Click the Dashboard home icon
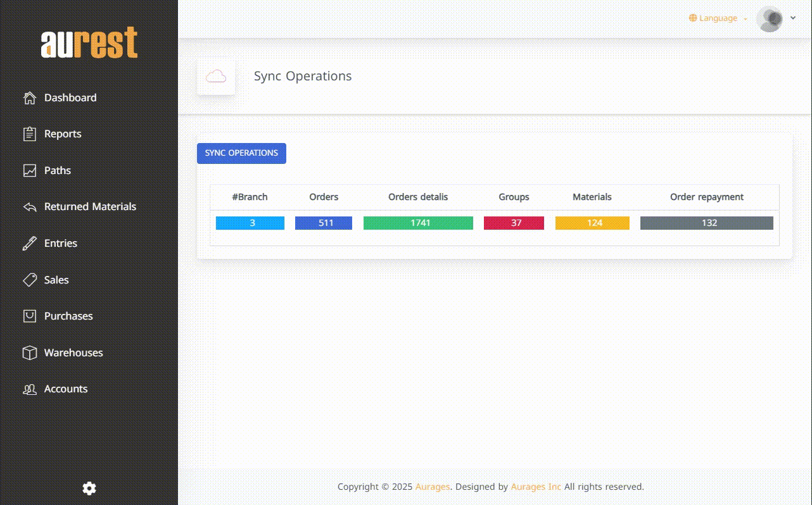Screen dimensions: 812x505 click(30, 98)
